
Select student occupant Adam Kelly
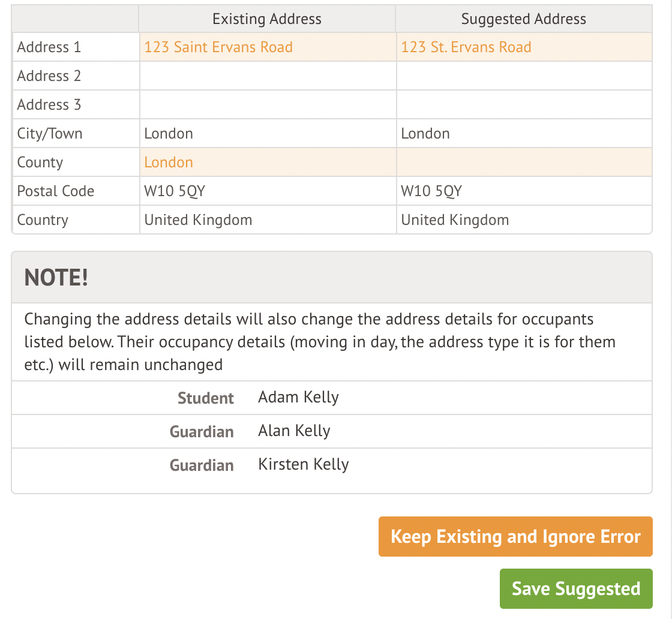(298, 397)
